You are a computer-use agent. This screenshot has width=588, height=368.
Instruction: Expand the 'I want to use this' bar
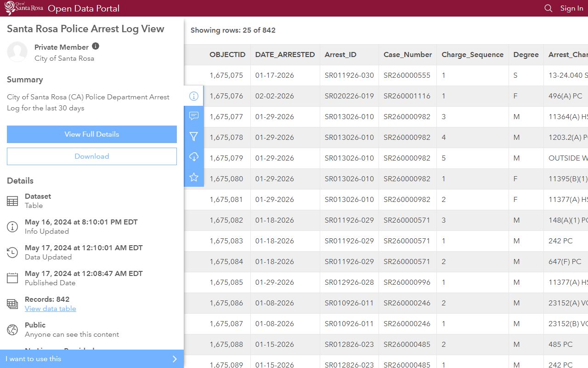[x=92, y=359]
